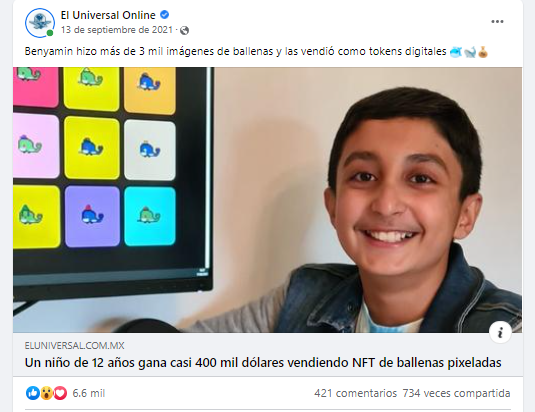View the 421 comentarios list
Screen dimensions: 535x412
pyautogui.click(x=356, y=393)
